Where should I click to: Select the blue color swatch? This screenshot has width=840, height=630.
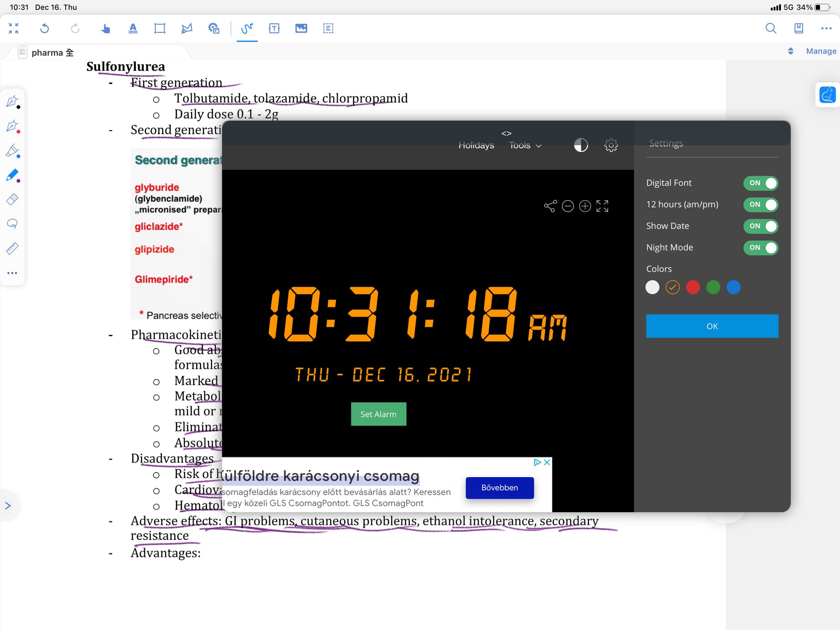pos(733,287)
